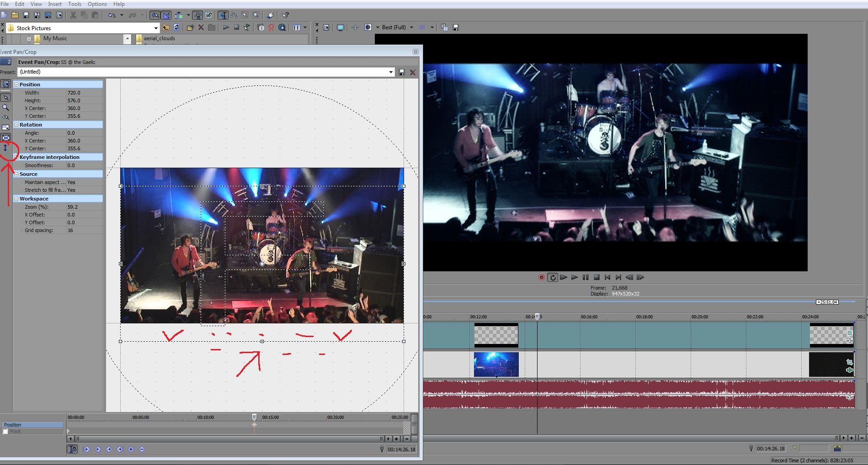Viewport: 868px width, 465px height.
Task: Click the Save project icon
Action: [26, 15]
